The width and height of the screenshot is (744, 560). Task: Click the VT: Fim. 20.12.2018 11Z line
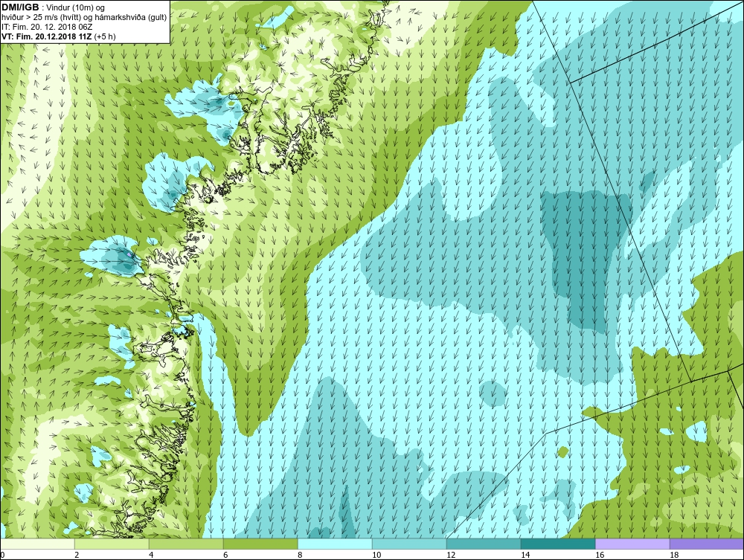pyautogui.click(x=59, y=36)
